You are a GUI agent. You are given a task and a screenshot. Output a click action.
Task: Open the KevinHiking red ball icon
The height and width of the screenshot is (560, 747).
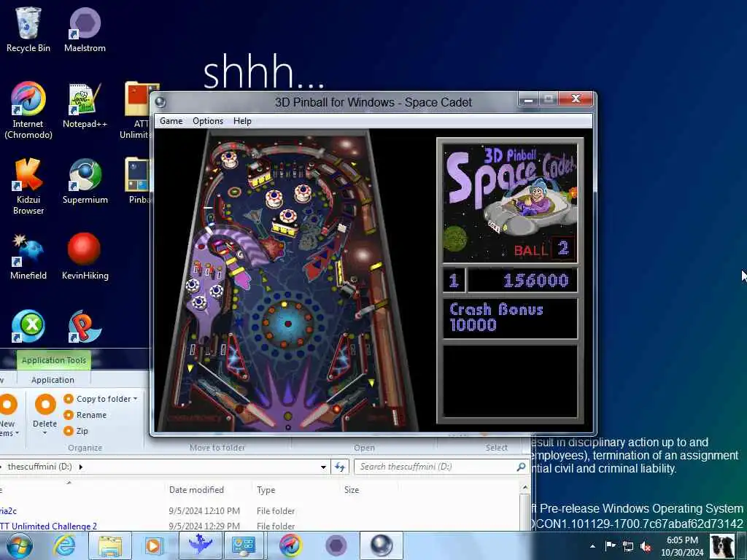point(85,257)
